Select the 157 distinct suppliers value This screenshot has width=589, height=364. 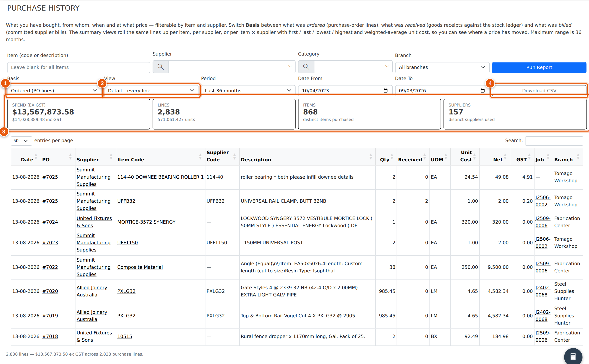pyautogui.click(x=455, y=112)
